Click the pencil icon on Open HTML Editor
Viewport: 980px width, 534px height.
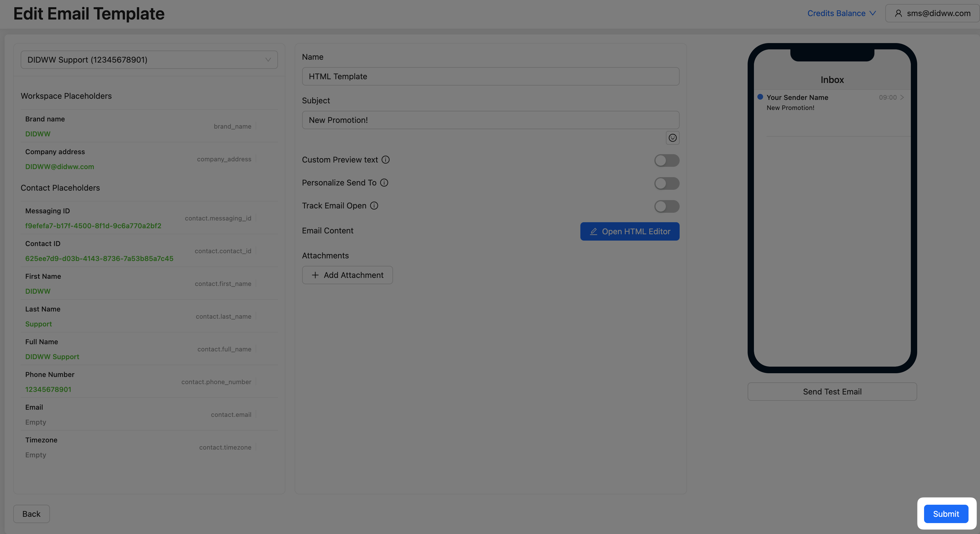pyautogui.click(x=593, y=231)
